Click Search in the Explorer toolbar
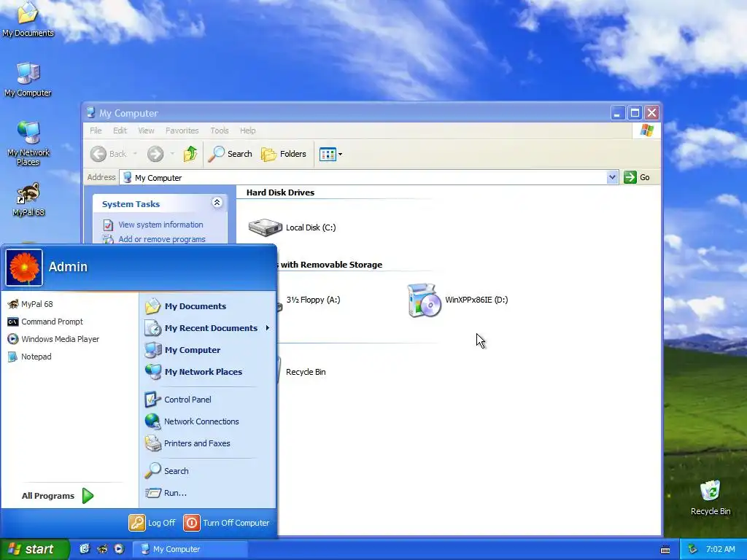Viewport: 747px width, 560px height. point(230,154)
